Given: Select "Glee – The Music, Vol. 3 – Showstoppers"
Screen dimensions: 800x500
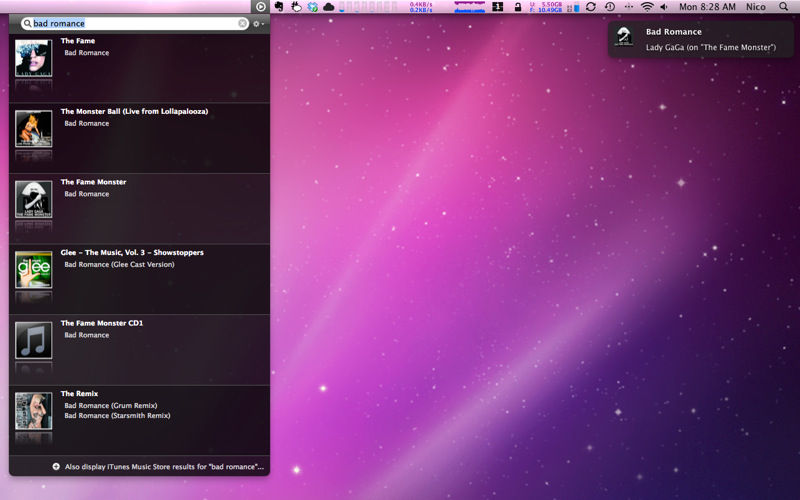Looking at the screenshot, I should tap(132, 252).
